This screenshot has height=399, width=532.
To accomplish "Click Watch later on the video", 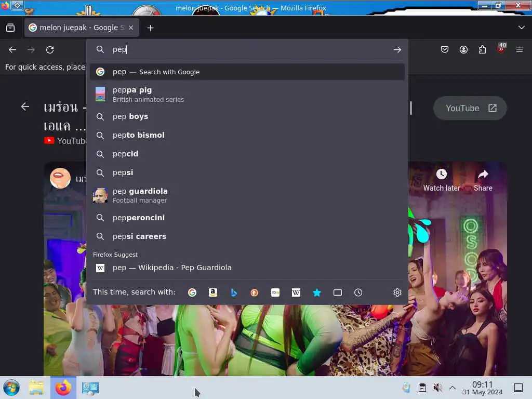I will pyautogui.click(x=442, y=180).
